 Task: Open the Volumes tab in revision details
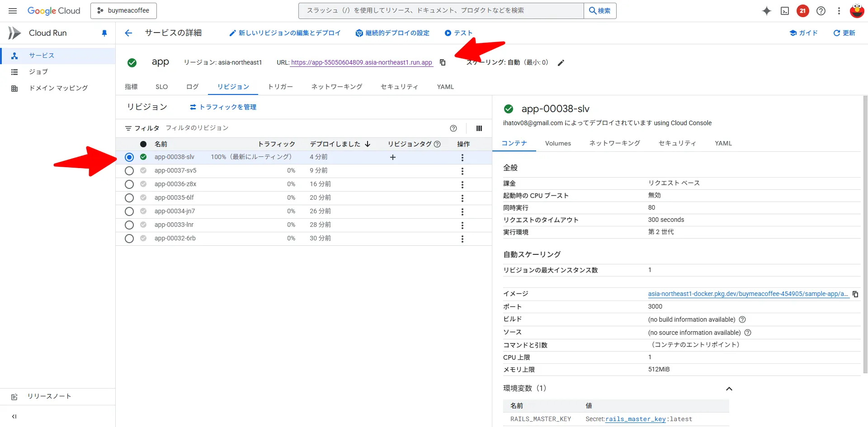coord(558,143)
